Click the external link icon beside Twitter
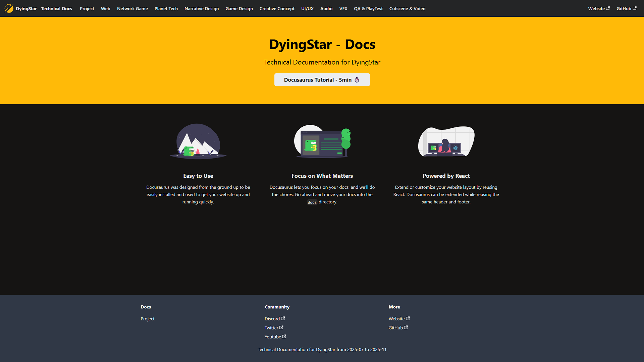Viewport: 644px width, 362px height. click(281, 327)
